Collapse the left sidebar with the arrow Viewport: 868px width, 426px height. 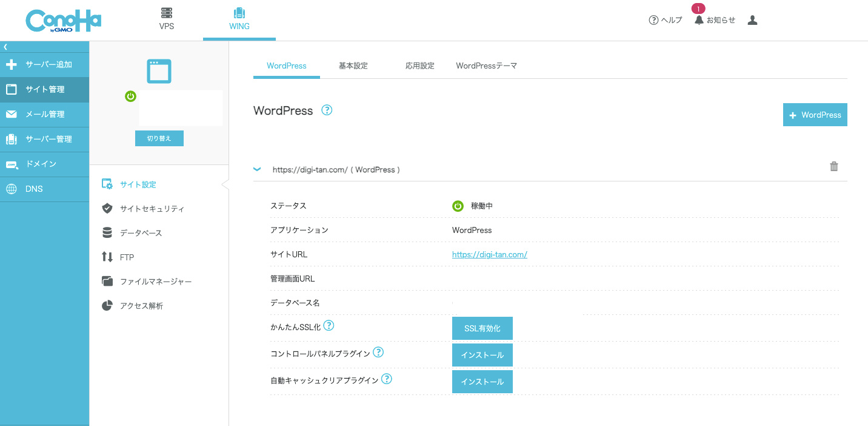[5, 47]
